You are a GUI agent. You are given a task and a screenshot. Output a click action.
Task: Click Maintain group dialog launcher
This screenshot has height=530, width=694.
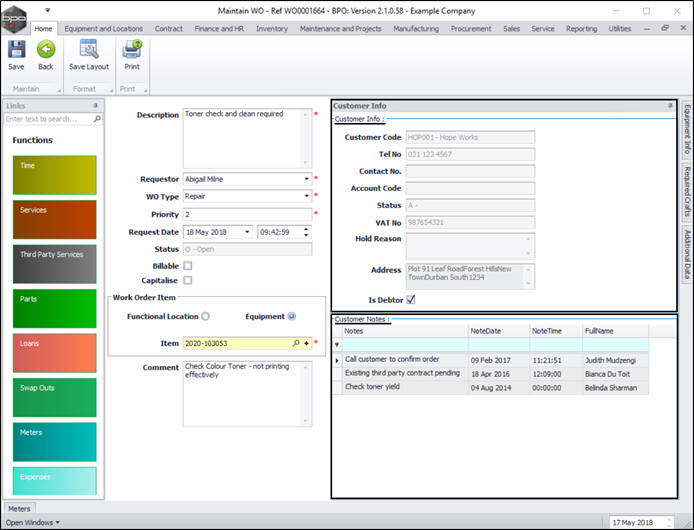click(x=59, y=90)
